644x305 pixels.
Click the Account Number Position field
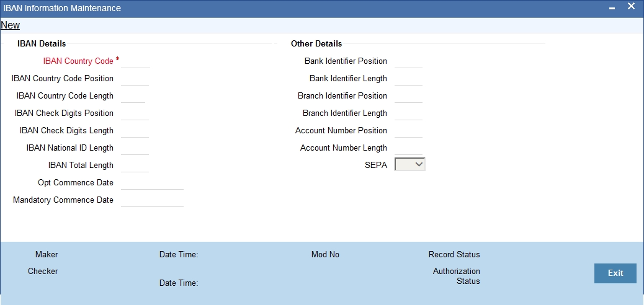(x=408, y=131)
